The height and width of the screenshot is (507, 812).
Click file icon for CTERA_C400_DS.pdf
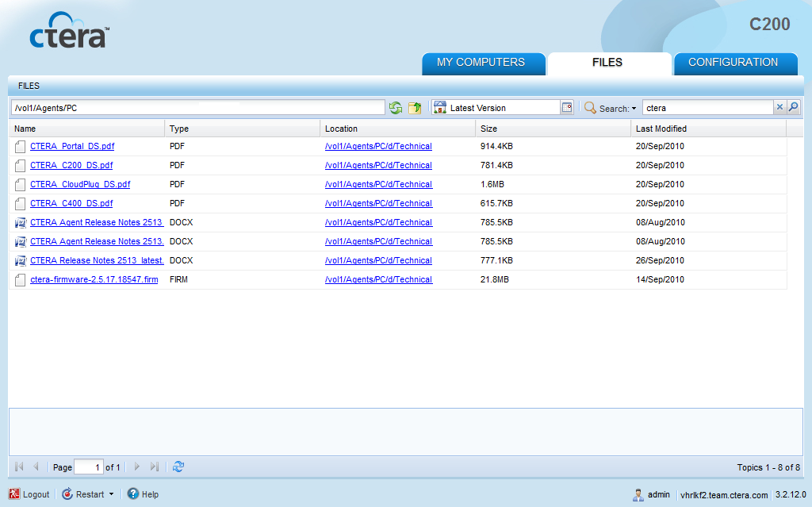click(20, 204)
